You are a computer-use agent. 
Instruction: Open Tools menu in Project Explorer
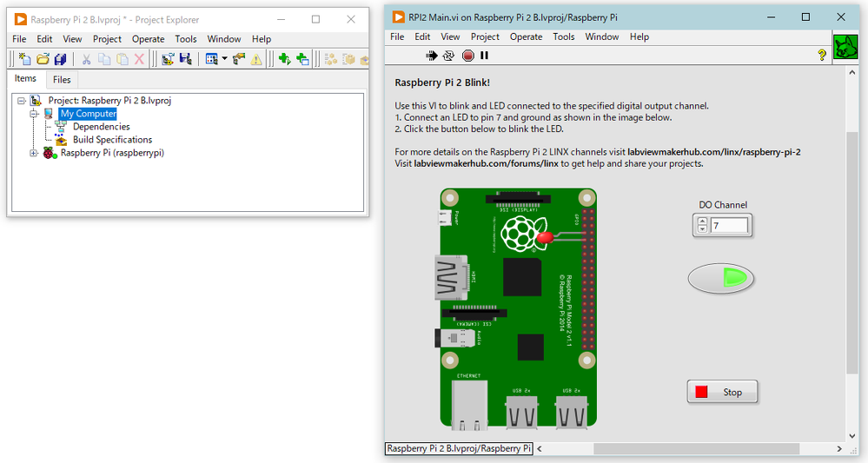[x=185, y=39]
